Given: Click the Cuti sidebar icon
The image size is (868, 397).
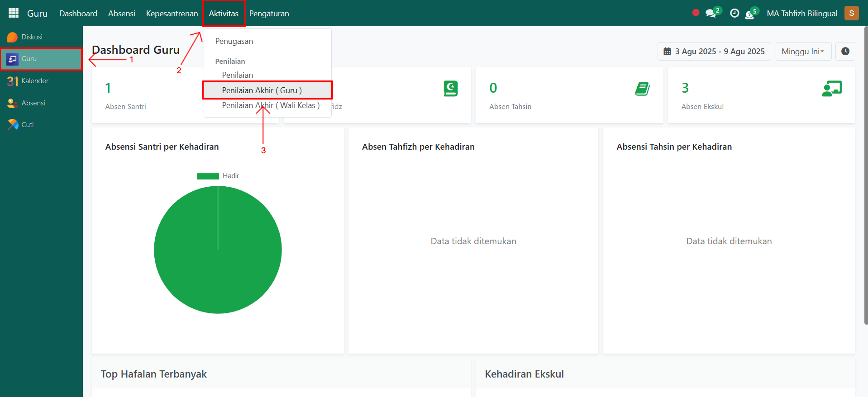Looking at the screenshot, I should tap(13, 124).
